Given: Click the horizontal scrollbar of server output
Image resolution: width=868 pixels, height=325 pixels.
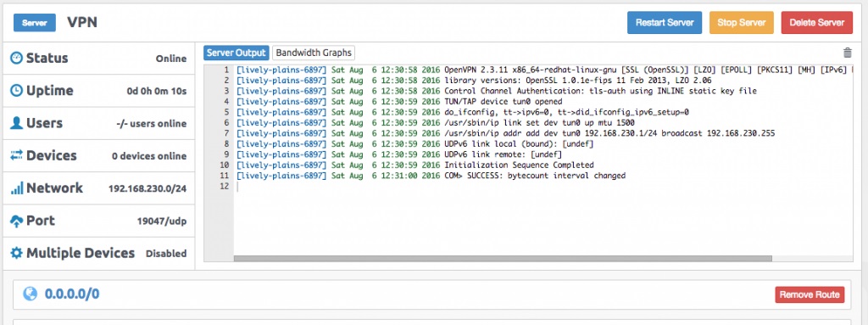Looking at the screenshot, I should (503, 259).
